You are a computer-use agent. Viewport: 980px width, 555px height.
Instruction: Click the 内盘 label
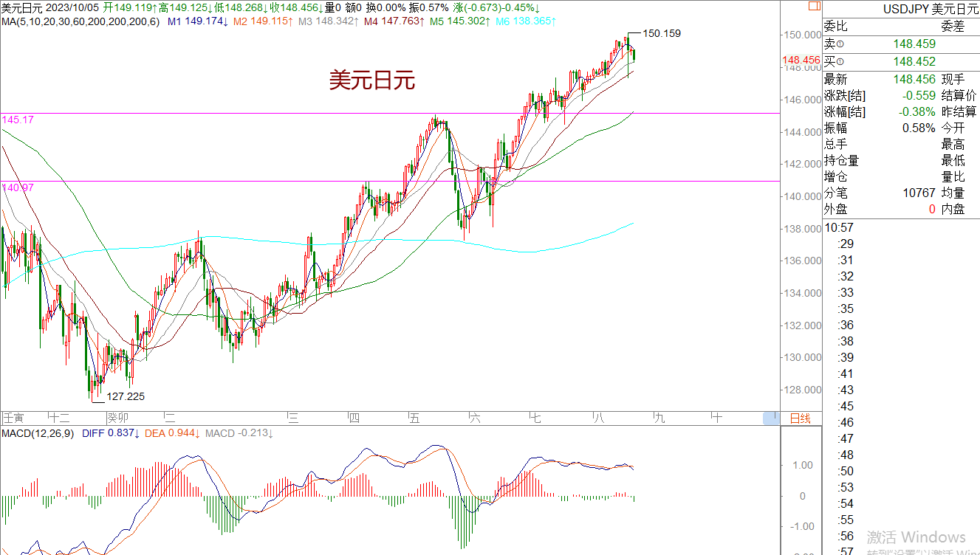[953, 210]
